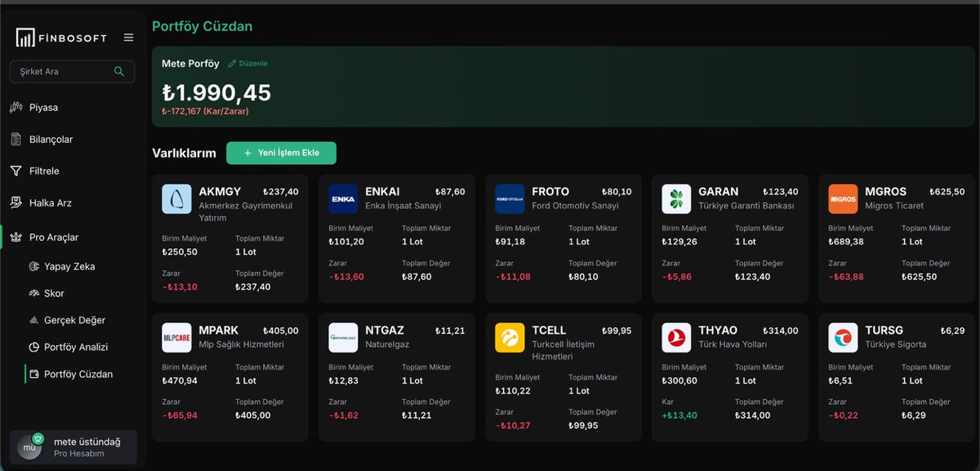Click the Gerçek Değer chart icon
Image resolution: width=980 pixels, height=471 pixels.
pos(33,321)
